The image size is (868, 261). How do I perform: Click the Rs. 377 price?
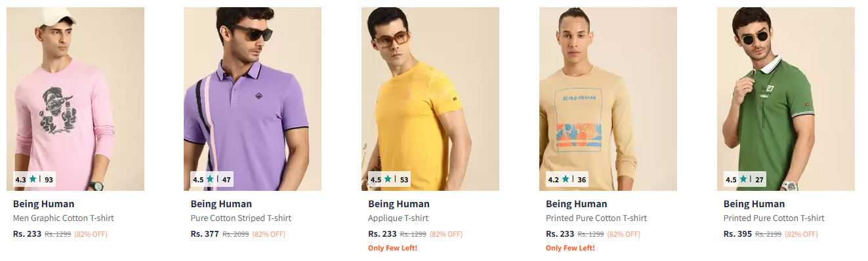205,233
